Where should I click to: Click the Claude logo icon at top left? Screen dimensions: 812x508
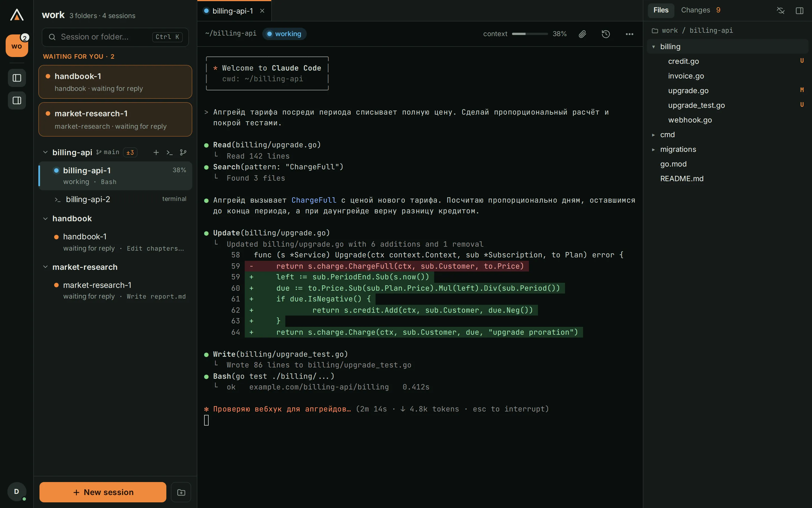tap(17, 15)
